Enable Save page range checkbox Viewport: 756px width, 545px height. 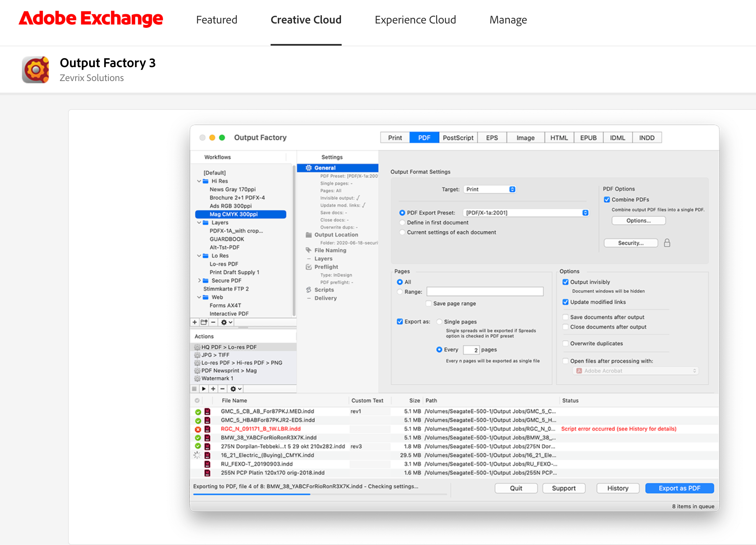coord(429,304)
